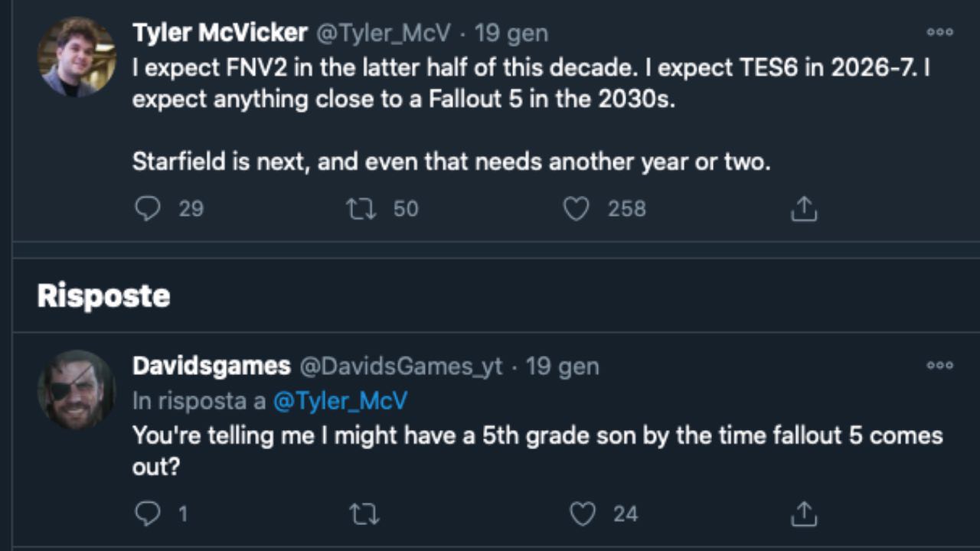Click the @DavidsGames_yt handle
Image resolution: width=980 pixels, height=551 pixels.
click(x=400, y=367)
